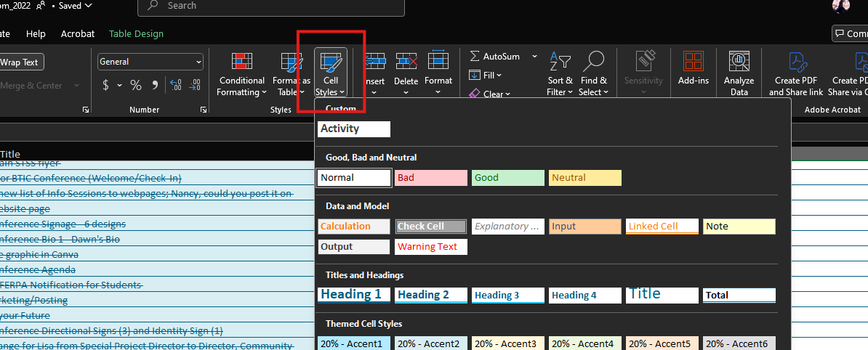Screen dimensions: 868x350
Task: Click Create PDF and Share link
Action: [796, 74]
